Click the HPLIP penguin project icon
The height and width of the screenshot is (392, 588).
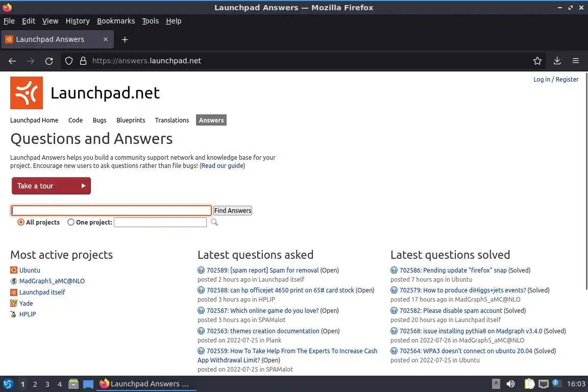pos(14,314)
